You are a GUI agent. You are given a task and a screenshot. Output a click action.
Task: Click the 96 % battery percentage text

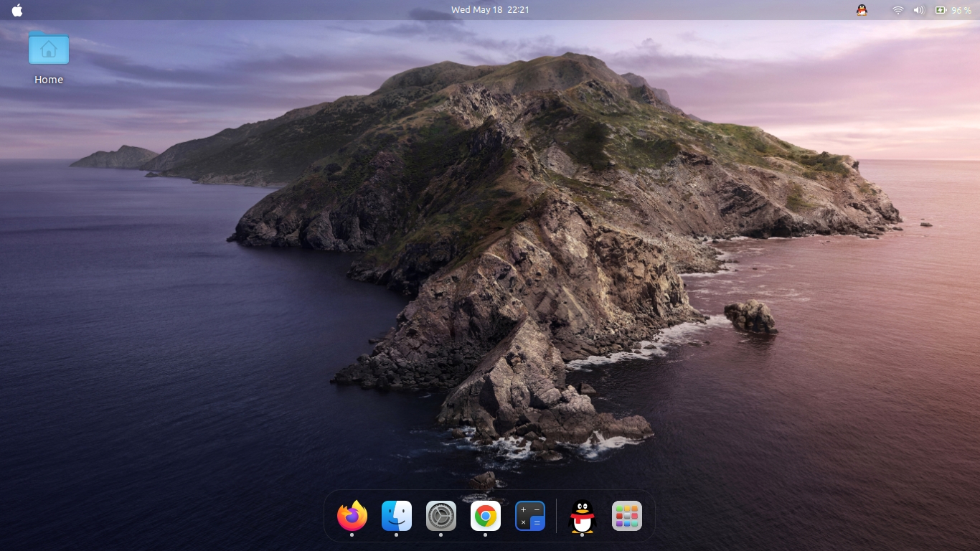pos(961,10)
